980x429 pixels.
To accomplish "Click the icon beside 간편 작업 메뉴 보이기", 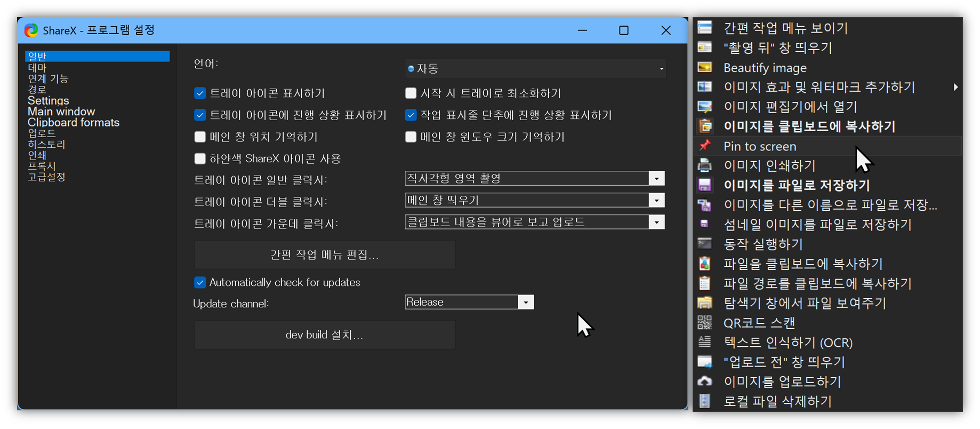I will 705,28.
